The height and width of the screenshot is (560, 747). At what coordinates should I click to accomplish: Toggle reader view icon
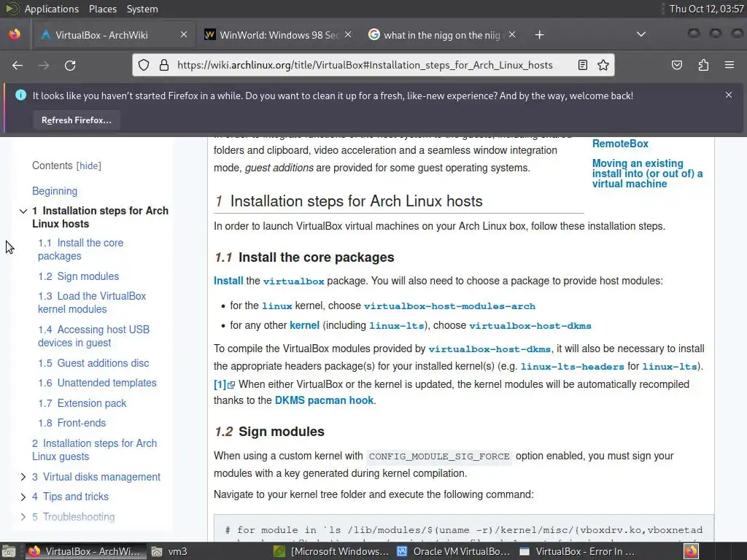pos(583,65)
